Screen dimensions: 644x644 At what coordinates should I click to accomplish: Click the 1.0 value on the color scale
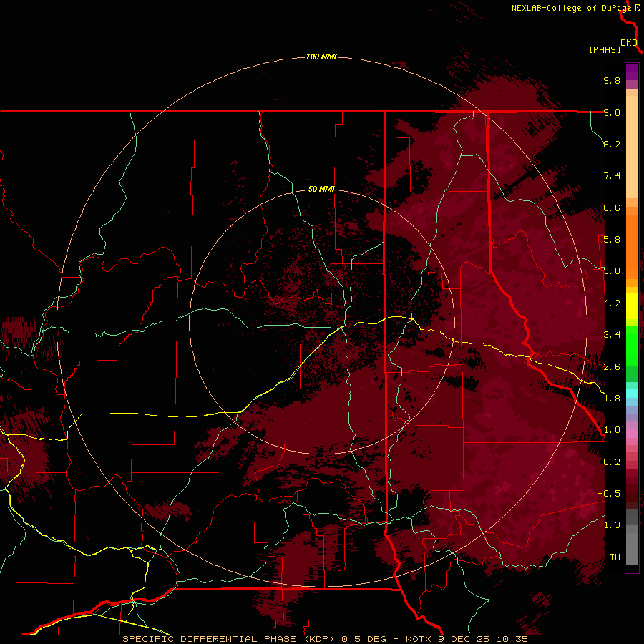click(x=612, y=430)
